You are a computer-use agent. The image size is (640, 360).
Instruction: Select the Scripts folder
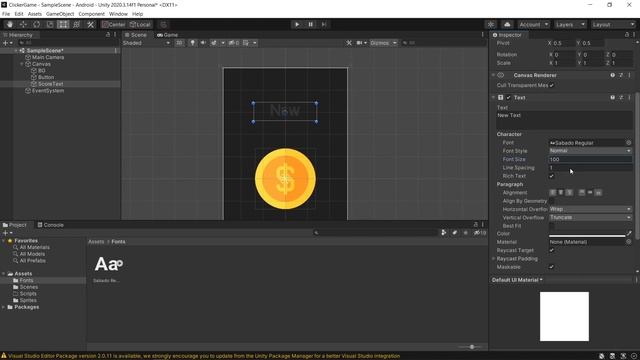[28, 293]
